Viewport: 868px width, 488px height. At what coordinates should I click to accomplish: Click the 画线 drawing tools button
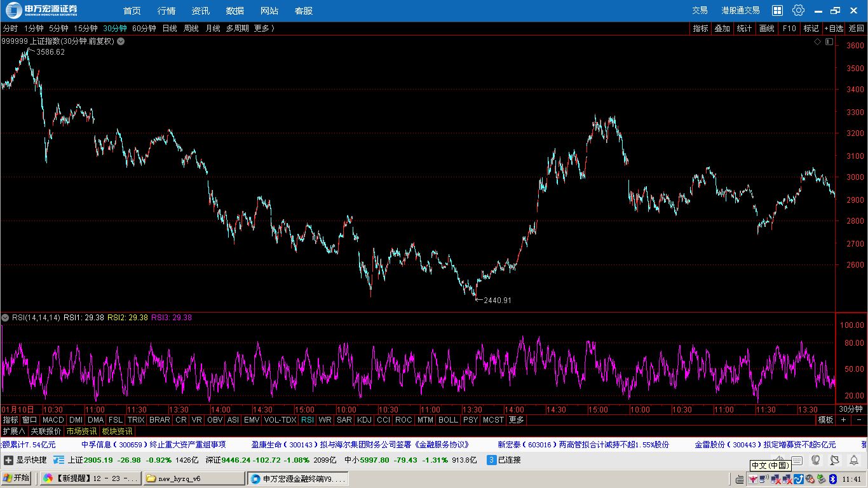767,29
